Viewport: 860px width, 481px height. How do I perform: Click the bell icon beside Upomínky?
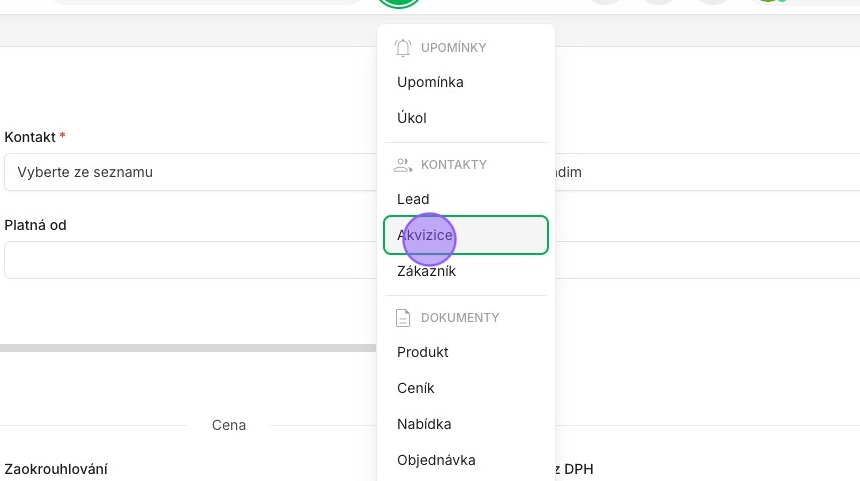click(x=403, y=48)
